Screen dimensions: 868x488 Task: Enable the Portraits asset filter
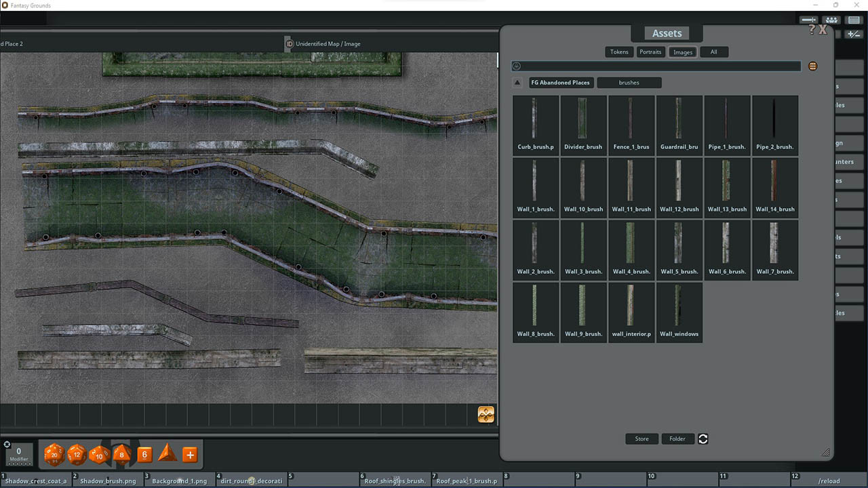(x=650, y=52)
